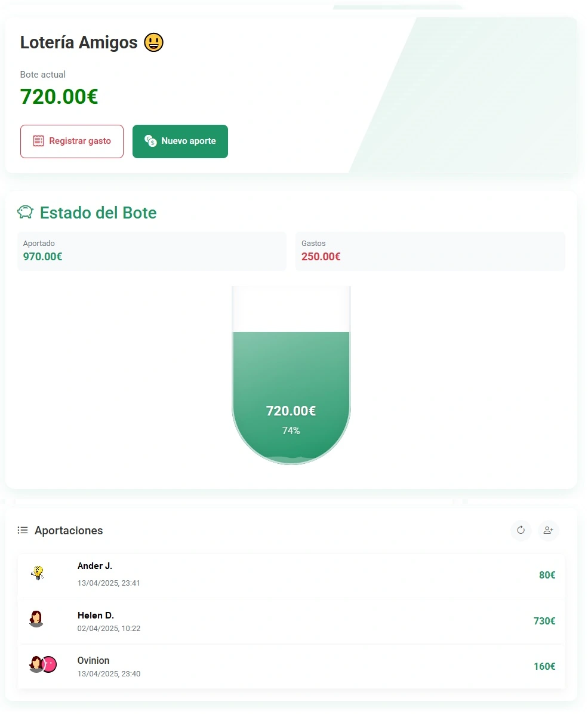Click the Aportado 970.00€ card
Image resolution: width=588 pixels, height=714 pixels.
pyautogui.click(x=152, y=251)
